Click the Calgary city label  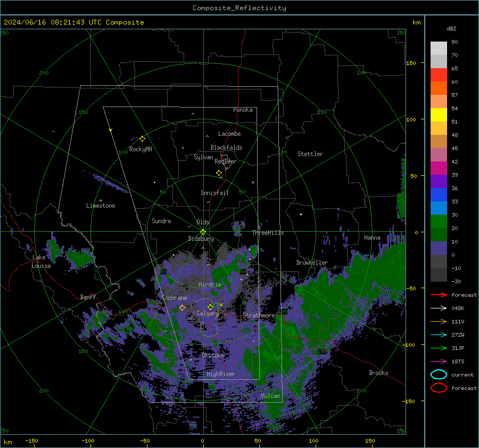(x=208, y=313)
